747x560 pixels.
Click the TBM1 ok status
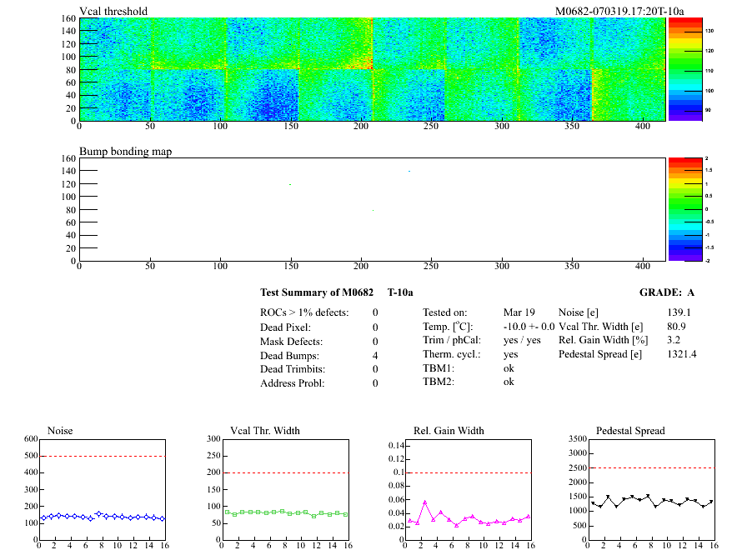pyautogui.click(x=509, y=367)
